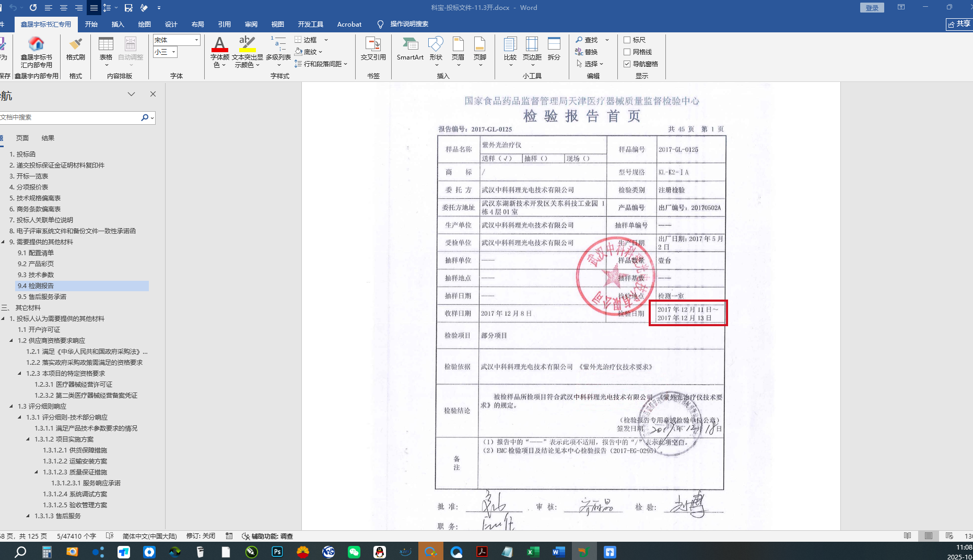Click the align right icon in title bar

(79, 8)
